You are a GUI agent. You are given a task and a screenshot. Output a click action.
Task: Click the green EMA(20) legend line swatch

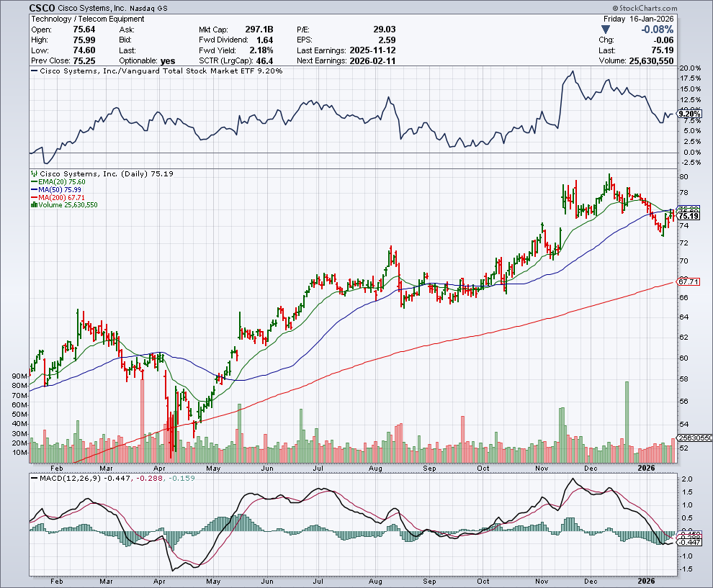point(34,182)
